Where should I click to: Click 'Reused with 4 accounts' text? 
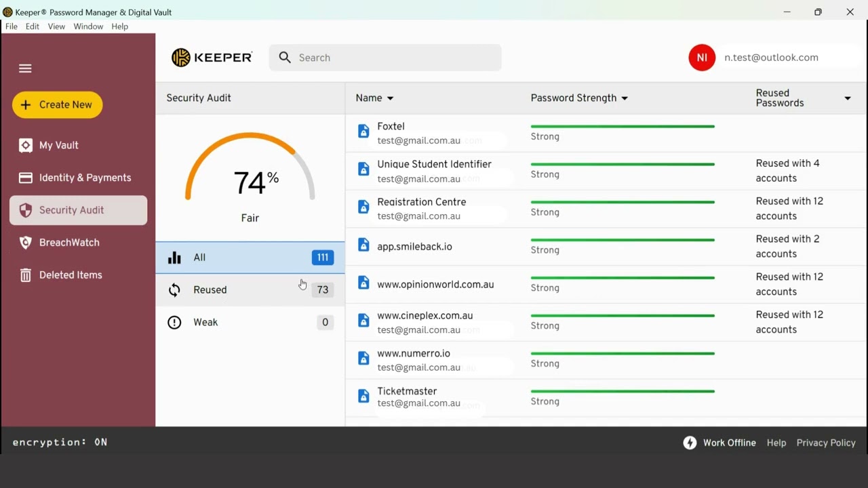[x=788, y=171]
